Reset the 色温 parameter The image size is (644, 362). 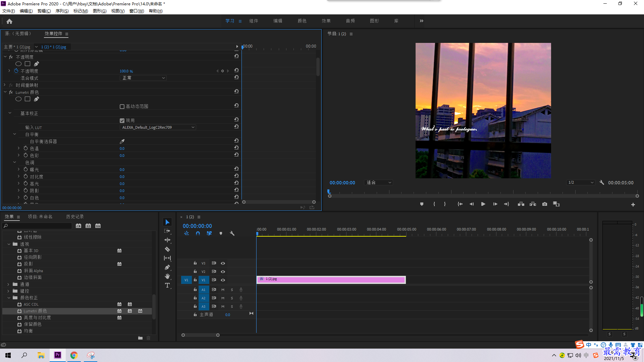236,148
